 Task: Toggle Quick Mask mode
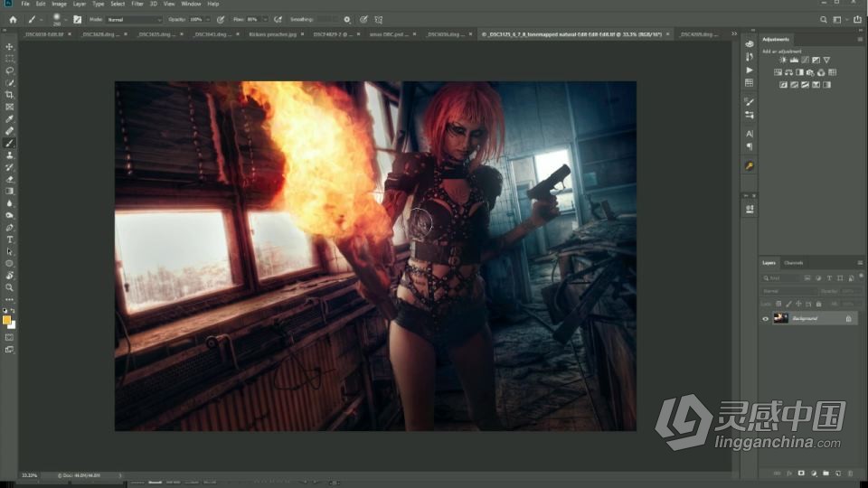pos(9,337)
